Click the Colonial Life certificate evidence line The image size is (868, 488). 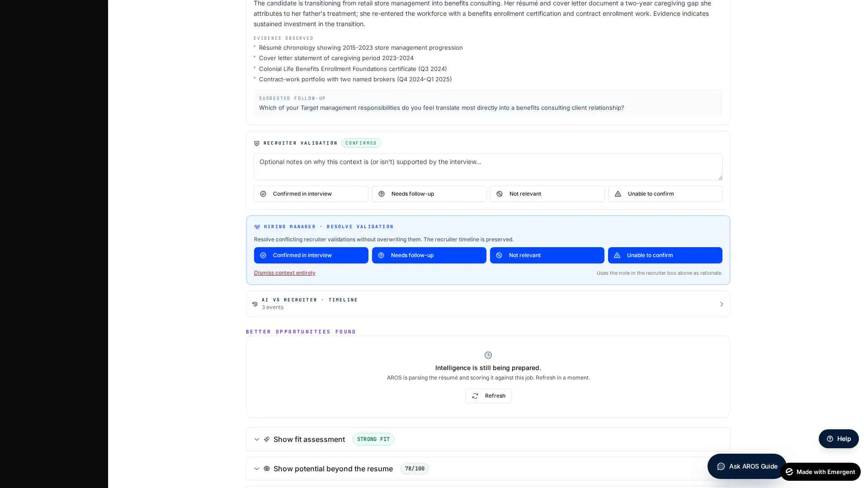click(x=353, y=69)
